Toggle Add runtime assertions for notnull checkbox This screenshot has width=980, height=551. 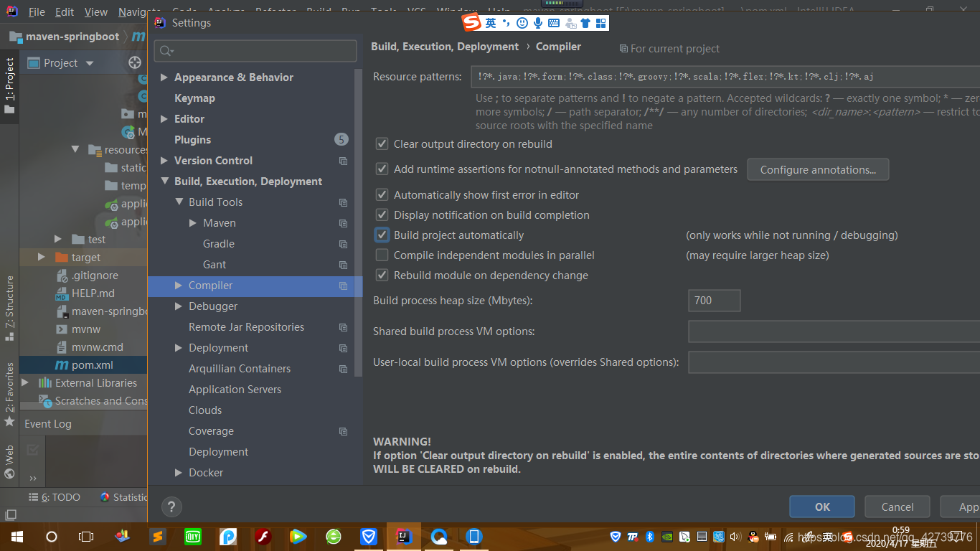(382, 169)
